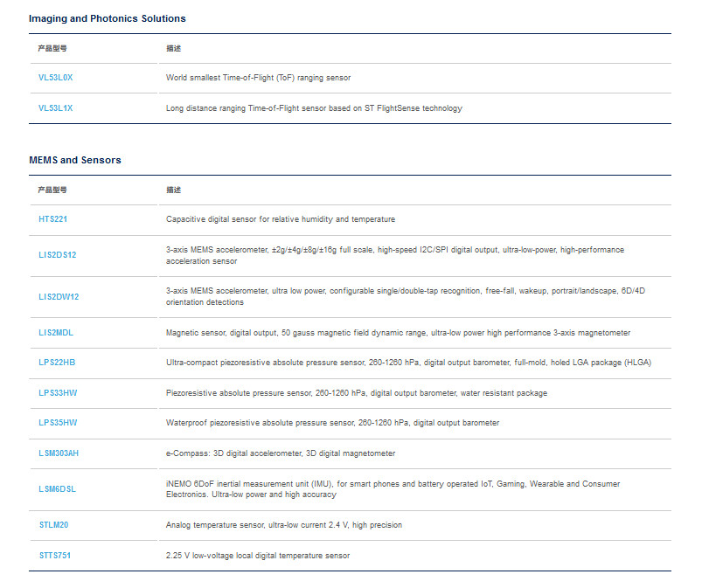Click the HTS221 capacitive digital sensor description
709x588 pixels.
(x=281, y=219)
